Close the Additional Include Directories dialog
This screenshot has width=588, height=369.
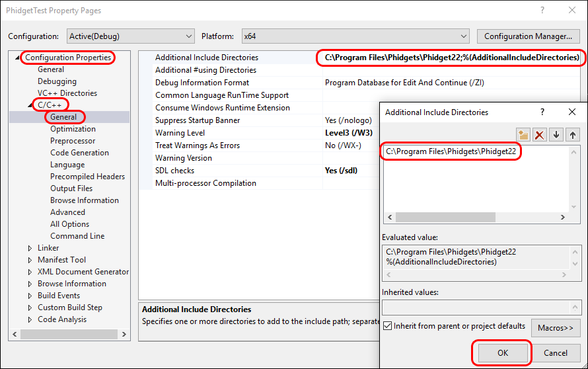[x=572, y=112]
